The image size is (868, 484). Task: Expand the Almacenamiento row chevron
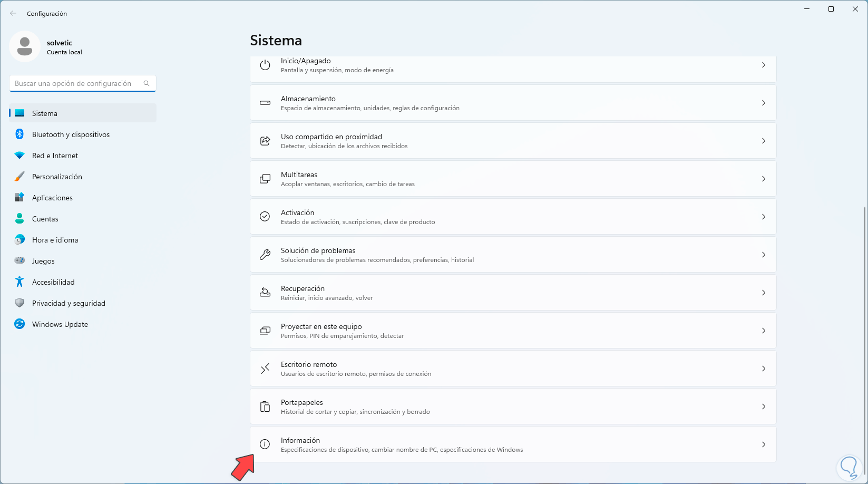[764, 103]
